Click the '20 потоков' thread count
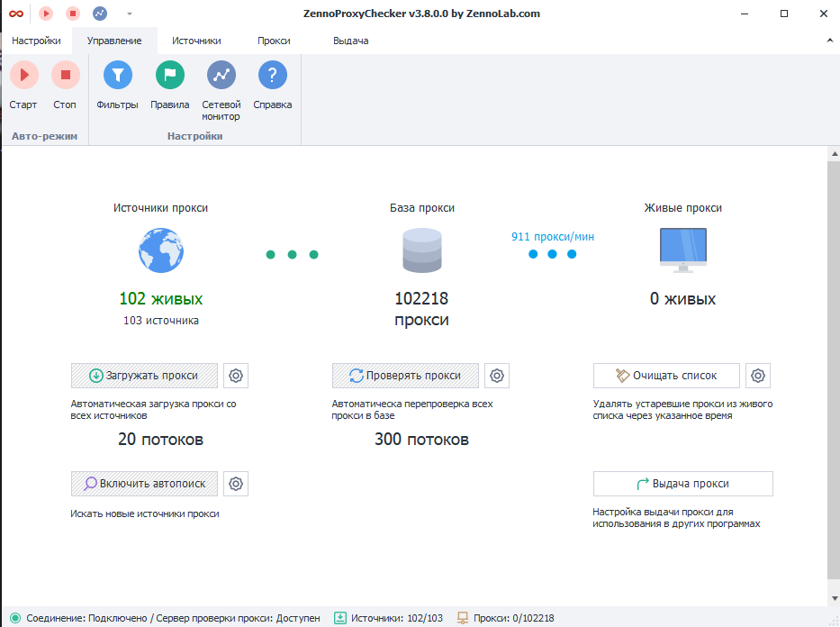 click(161, 440)
